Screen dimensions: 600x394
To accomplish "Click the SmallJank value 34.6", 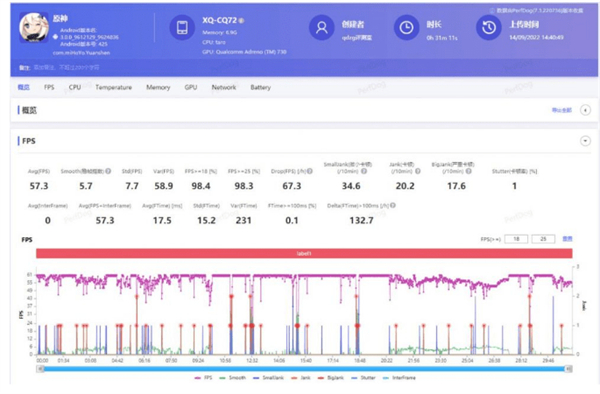I will tap(351, 186).
